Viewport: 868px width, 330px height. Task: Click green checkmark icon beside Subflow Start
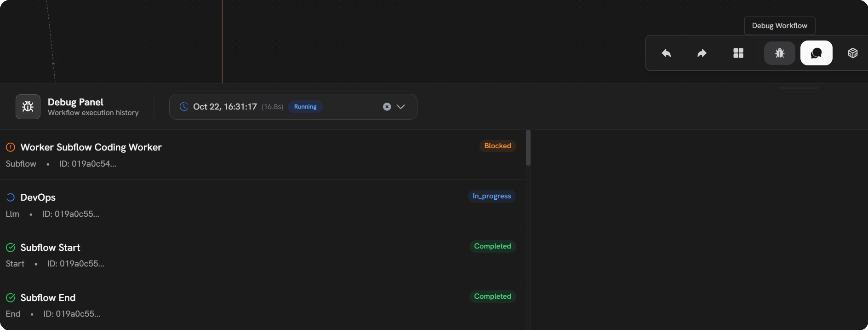11,248
